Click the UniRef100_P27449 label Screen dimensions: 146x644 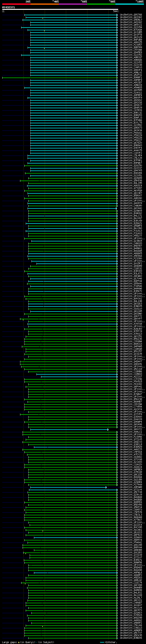tap(131, 485)
